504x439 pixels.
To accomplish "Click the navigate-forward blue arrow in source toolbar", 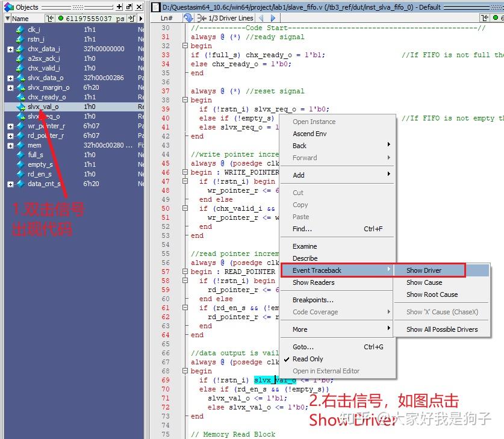I will coord(273,17).
